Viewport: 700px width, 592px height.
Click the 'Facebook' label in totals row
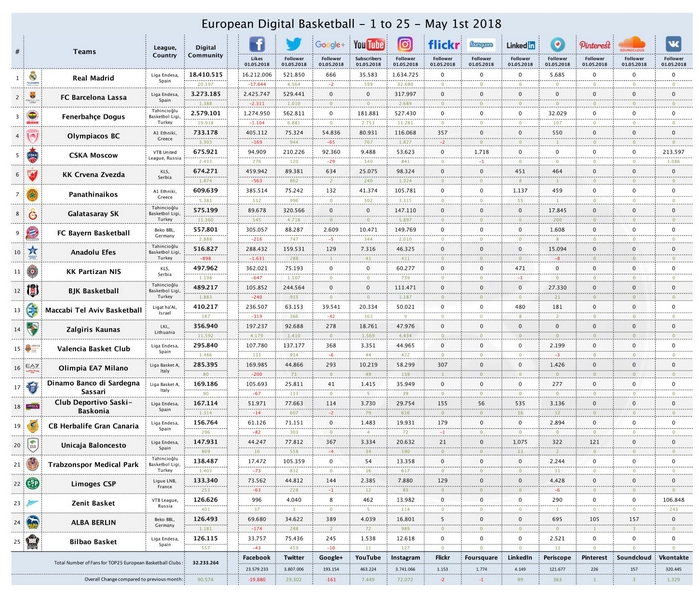[257, 558]
